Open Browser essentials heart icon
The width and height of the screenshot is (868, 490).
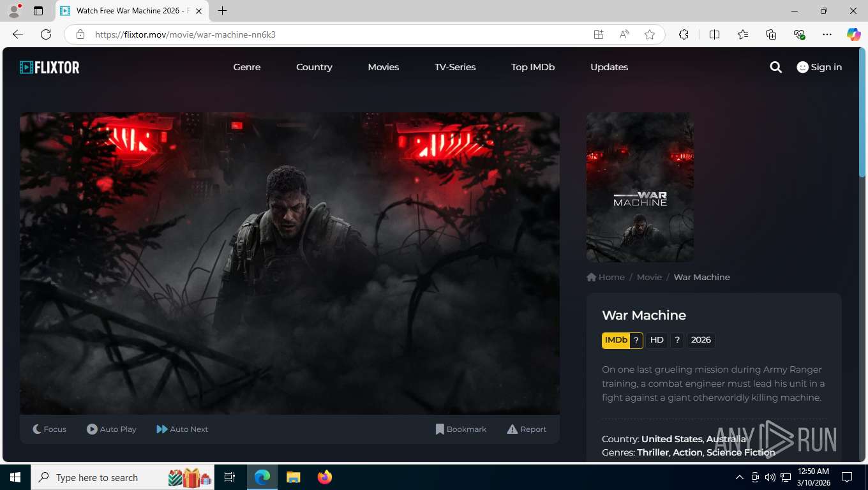799,34
